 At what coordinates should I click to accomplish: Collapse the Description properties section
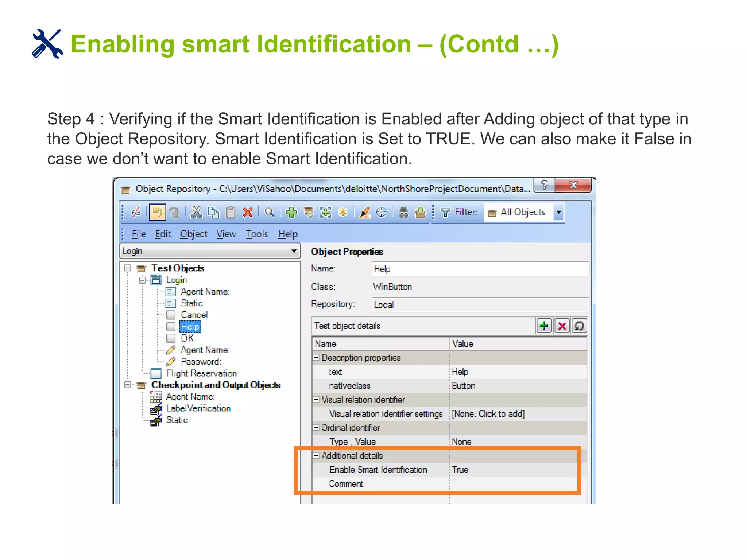pos(316,358)
